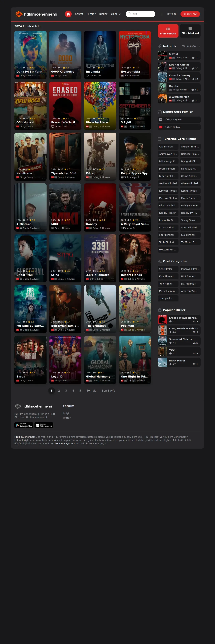215x644 pixels.
Task: Click the 5 Eylül thumbnail in Nette İlk
Action: (162, 56)
